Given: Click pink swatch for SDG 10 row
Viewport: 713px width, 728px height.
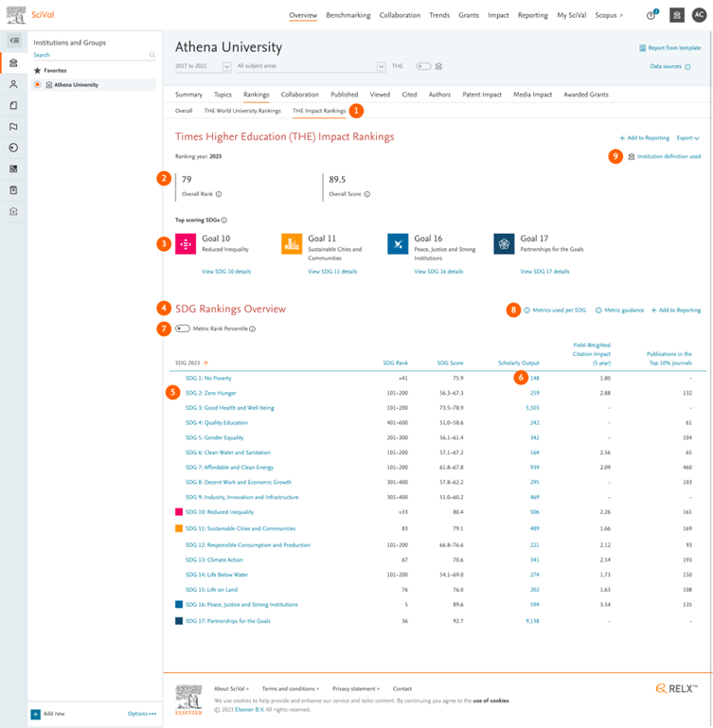Looking at the screenshot, I should tap(179, 511).
